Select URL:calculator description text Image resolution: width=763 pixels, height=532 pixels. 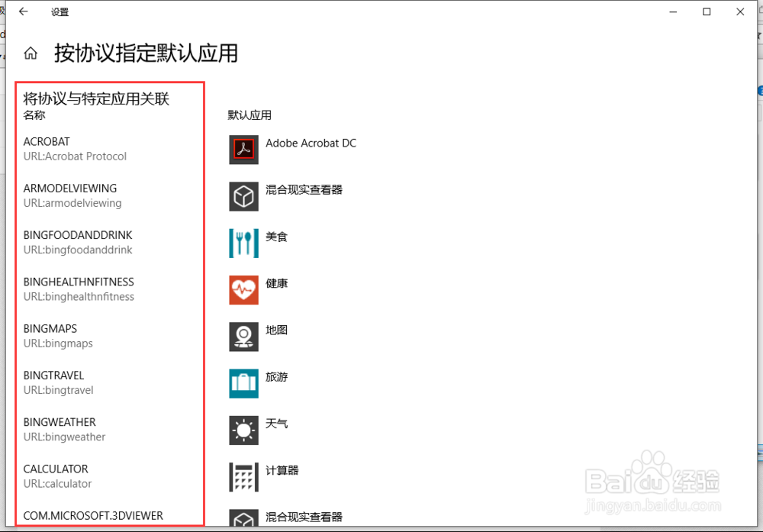pyautogui.click(x=57, y=483)
